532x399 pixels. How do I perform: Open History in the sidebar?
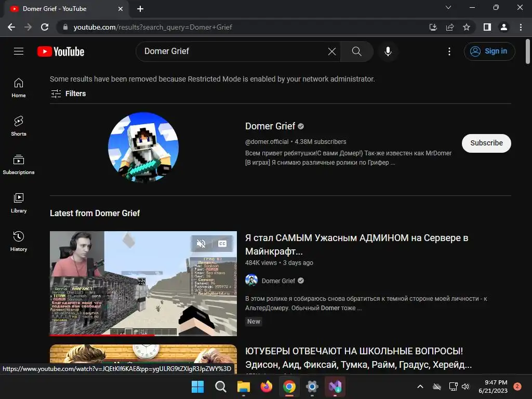pyautogui.click(x=19, y=241)
